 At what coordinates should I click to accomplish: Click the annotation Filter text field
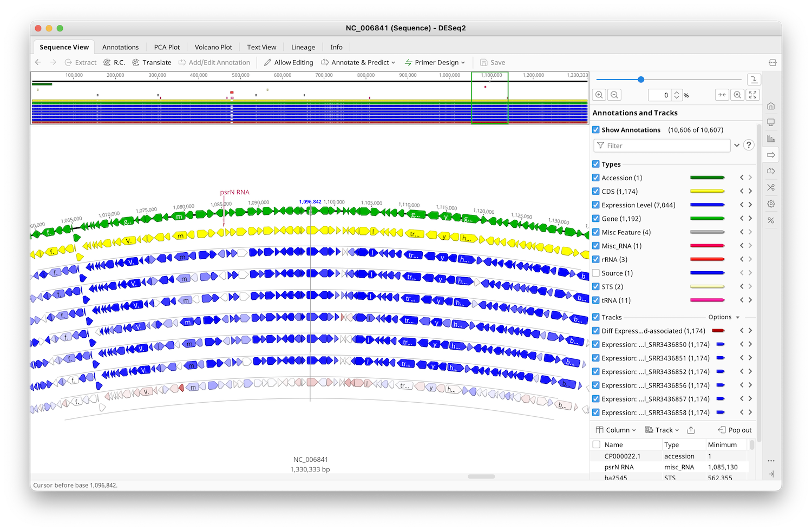(x=662, y=145)
